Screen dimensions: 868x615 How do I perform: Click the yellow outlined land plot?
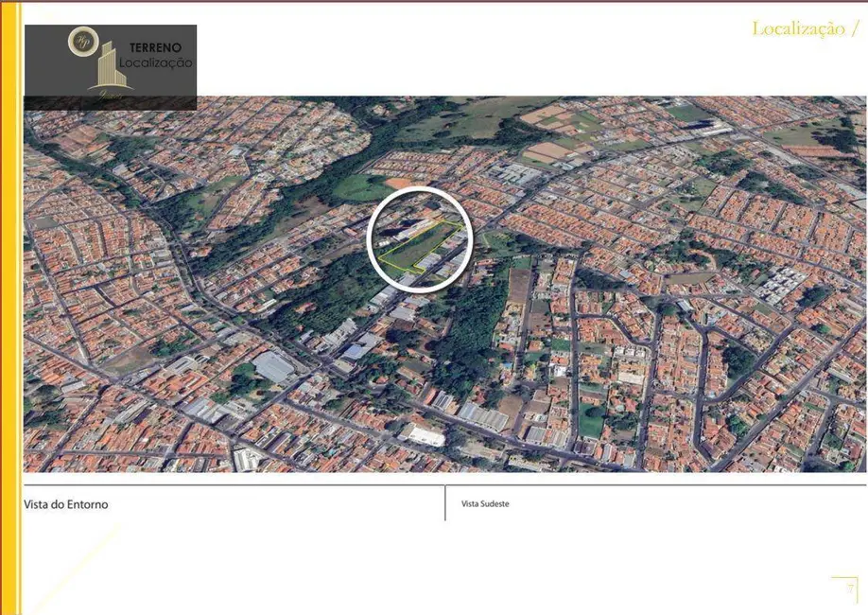420,244
